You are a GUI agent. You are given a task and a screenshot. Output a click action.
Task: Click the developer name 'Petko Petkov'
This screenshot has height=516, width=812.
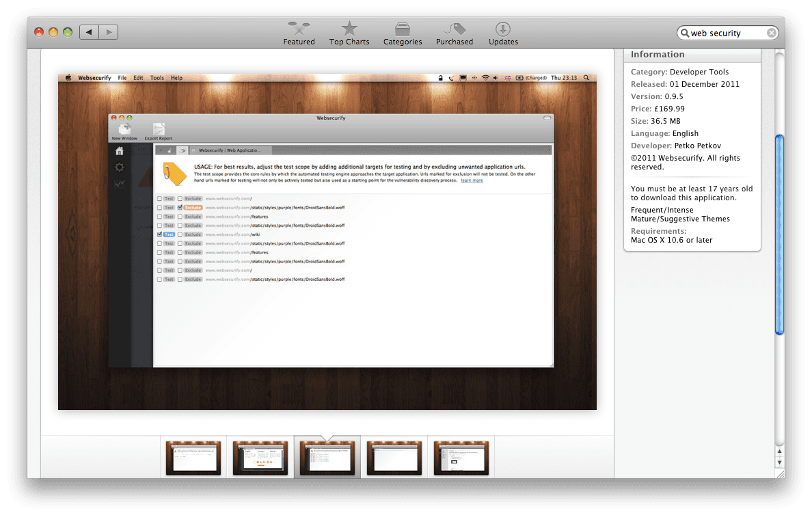pyautogui.click(x=698, y=146)
